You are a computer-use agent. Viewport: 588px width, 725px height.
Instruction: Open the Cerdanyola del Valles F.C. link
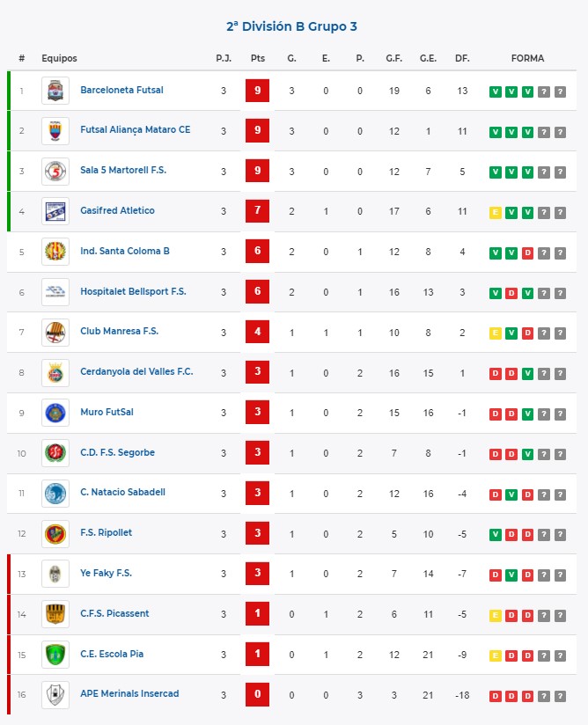pos(136,372)
